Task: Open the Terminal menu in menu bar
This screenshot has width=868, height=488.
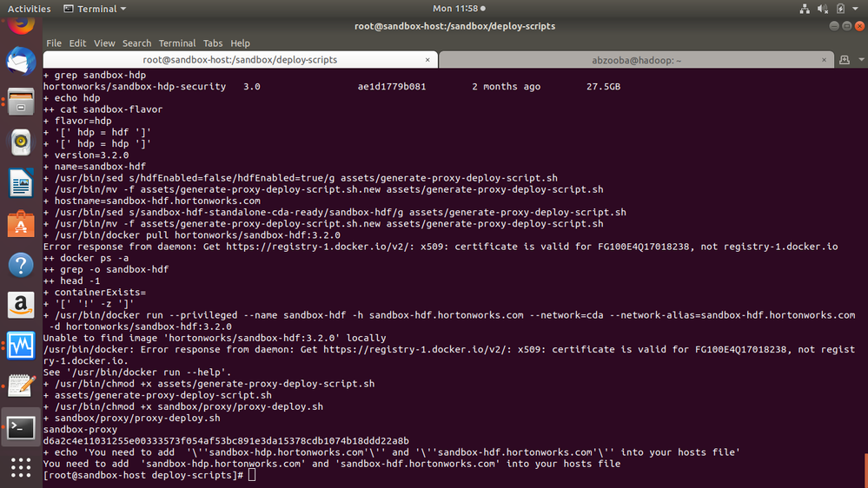Action: pyautogui.click(x=177, y=43)
